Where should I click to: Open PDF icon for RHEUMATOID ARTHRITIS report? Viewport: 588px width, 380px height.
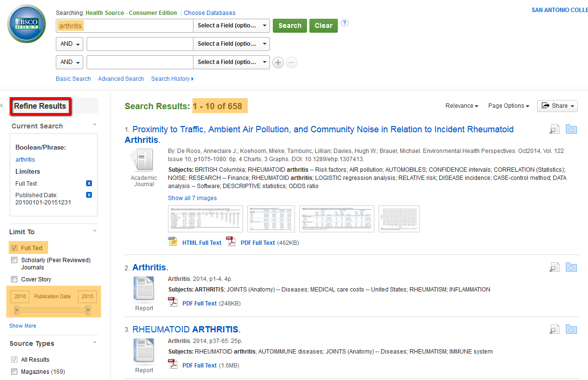[x=173, y=364]
